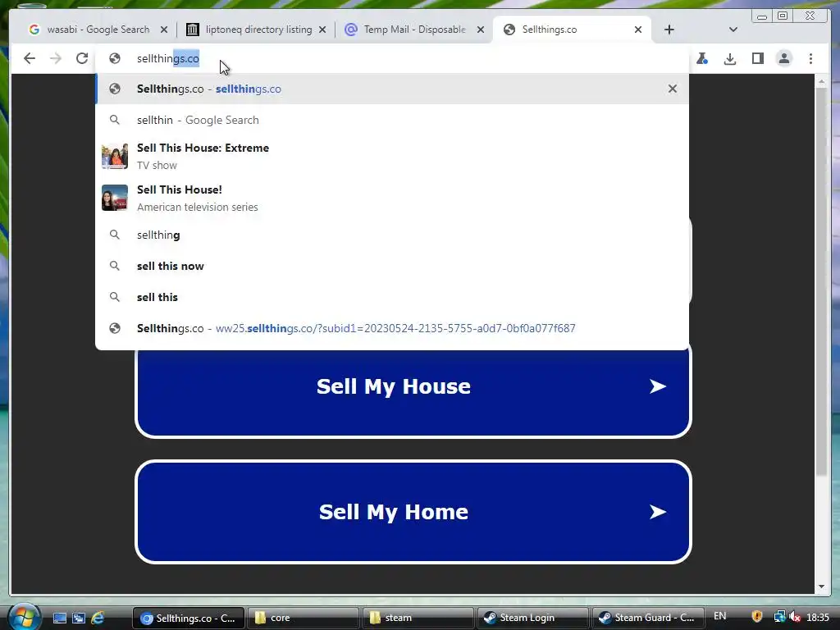Select the 'sell this now' suggestion
This screenshot has height=630, width=840.
pyautogui.click(x=391, y=266)
